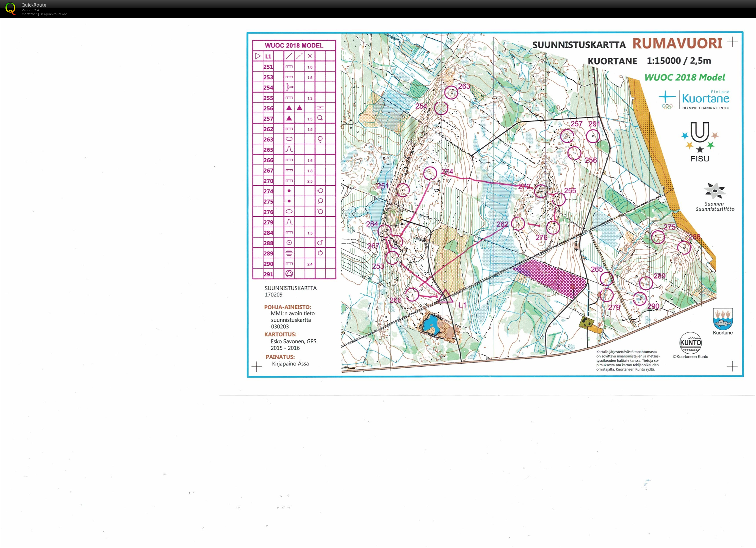Click control circle 291 on map
This screenshot has height=548, width=756.
(593, 136)
